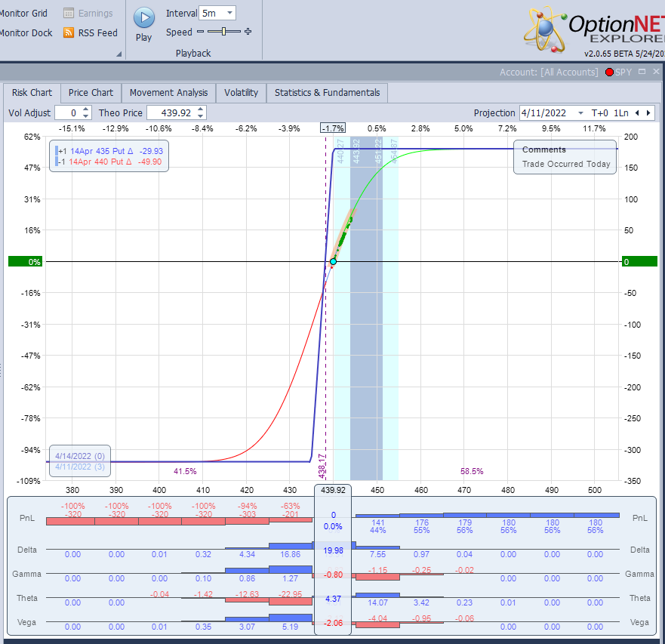Click the left Vega row label
This screenshot has height=644, width=665.
[26, 622]
